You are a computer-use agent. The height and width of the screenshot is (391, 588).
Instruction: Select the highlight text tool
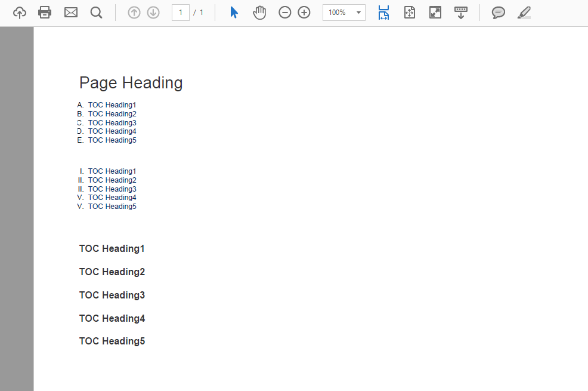(524, 13)
